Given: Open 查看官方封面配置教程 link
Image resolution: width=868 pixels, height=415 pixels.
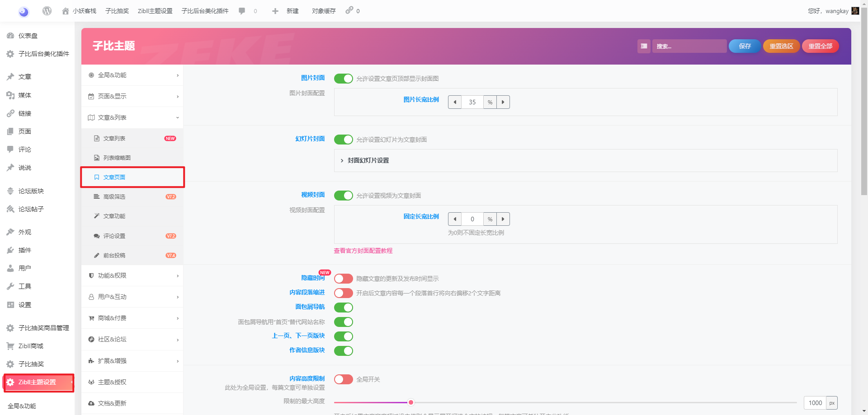Looking at the screenshot, I should [363, 251].
